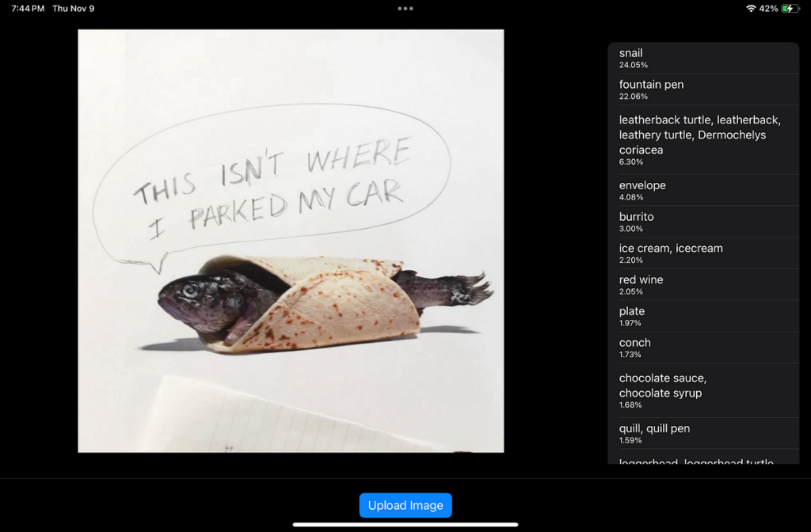Click the quill pen prediction row

click(x=703, y=434)
